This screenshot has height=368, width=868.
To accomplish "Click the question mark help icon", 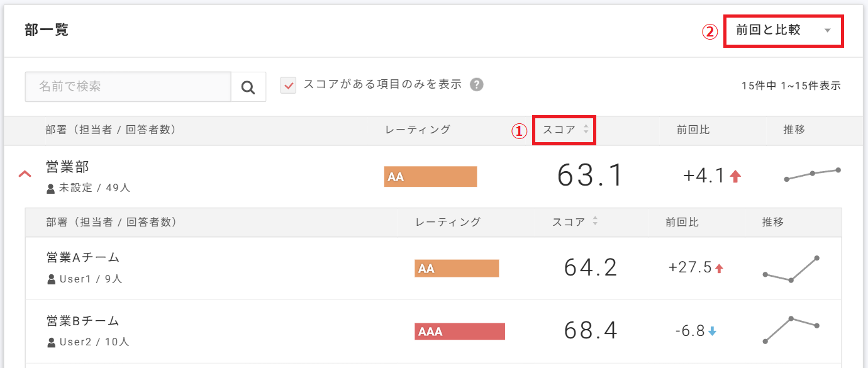I will click(477, 84).
